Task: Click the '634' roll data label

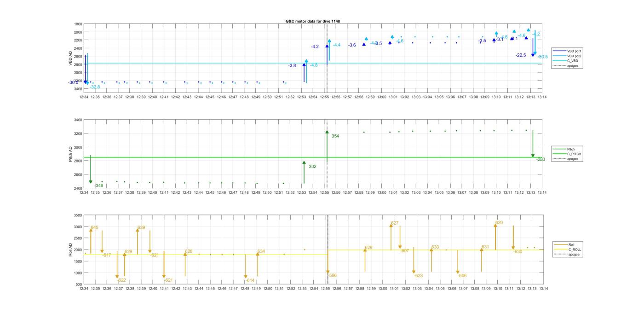Action: click(x=261, y=251)
